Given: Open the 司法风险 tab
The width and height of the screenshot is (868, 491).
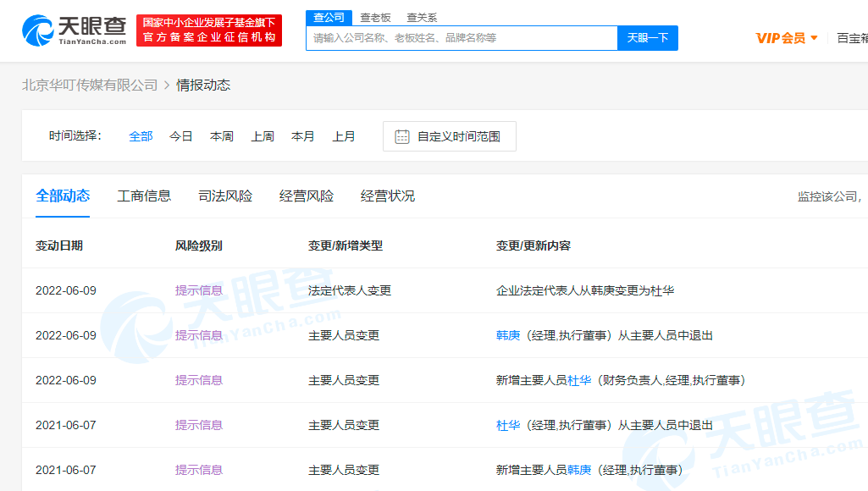Looking at the screenshot, I should tap(225, 196).
